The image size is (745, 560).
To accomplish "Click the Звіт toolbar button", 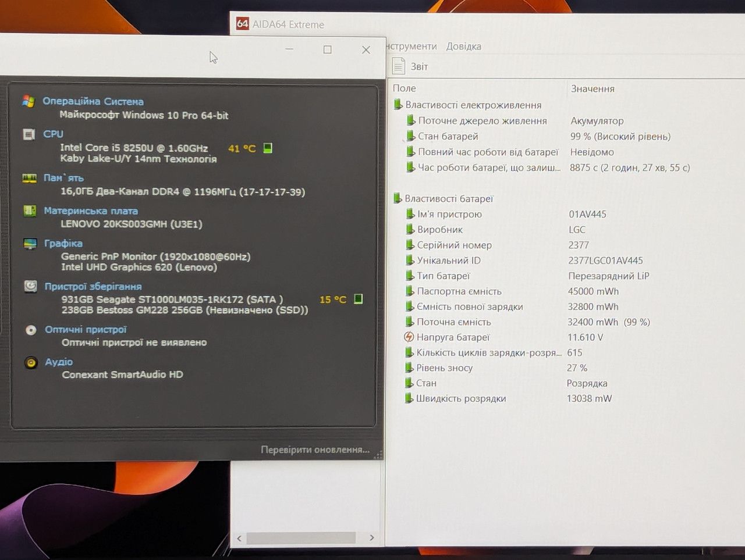I will click(x=410, y=66).
